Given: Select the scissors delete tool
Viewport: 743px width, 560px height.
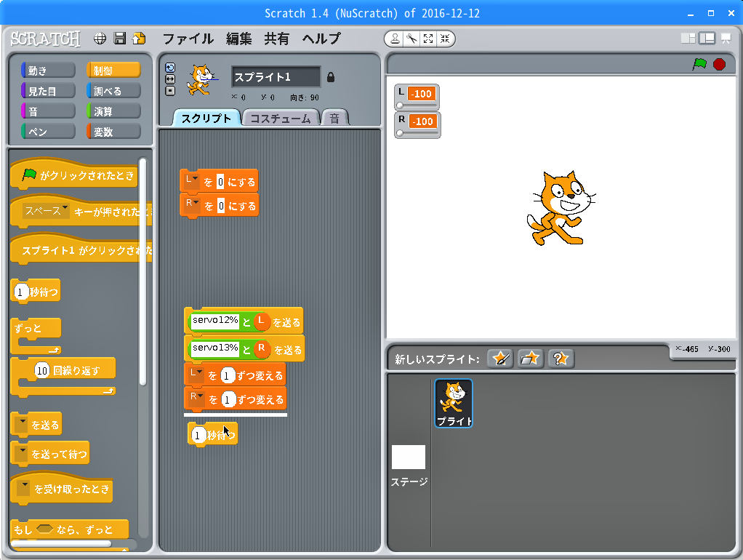Looking at the screenshot, I should coord(411,39).
